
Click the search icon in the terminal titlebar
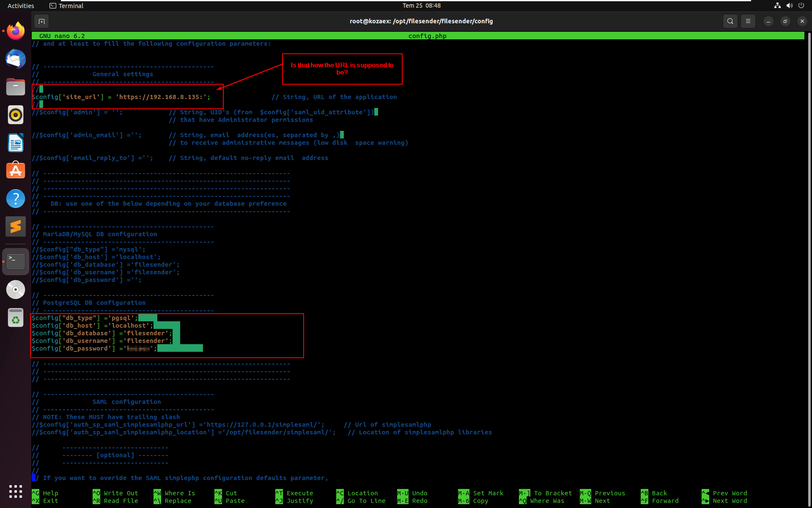[x=730, y=21]
